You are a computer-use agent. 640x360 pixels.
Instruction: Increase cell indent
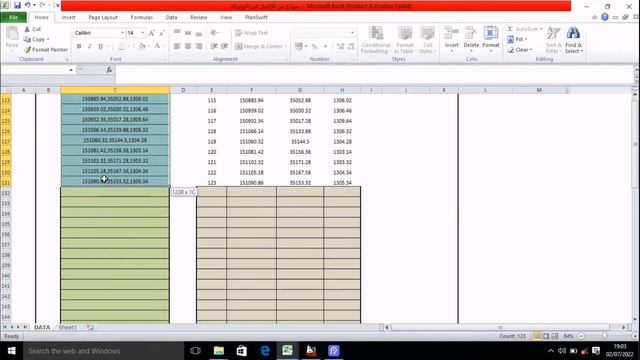click(x=224, y=46)
